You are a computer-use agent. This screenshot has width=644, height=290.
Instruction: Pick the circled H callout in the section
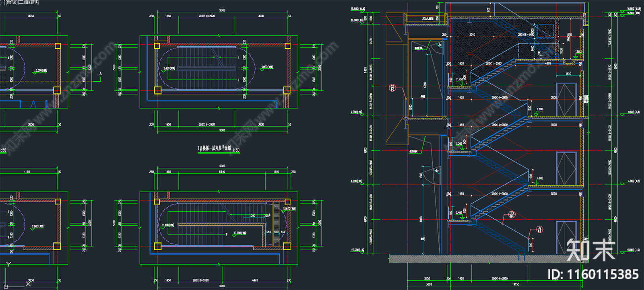click(x=512, y=214)
